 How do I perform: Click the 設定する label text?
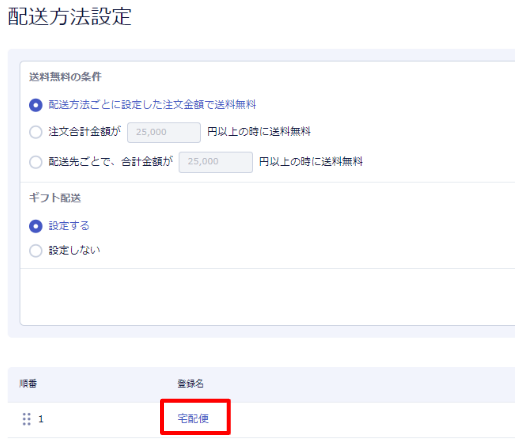69,226
